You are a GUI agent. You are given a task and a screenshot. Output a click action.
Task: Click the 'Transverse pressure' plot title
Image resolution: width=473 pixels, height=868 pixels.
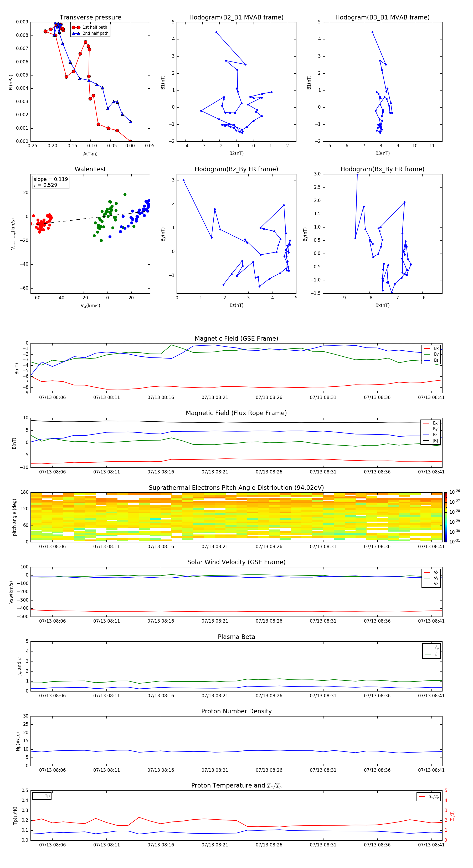[90, 17]
